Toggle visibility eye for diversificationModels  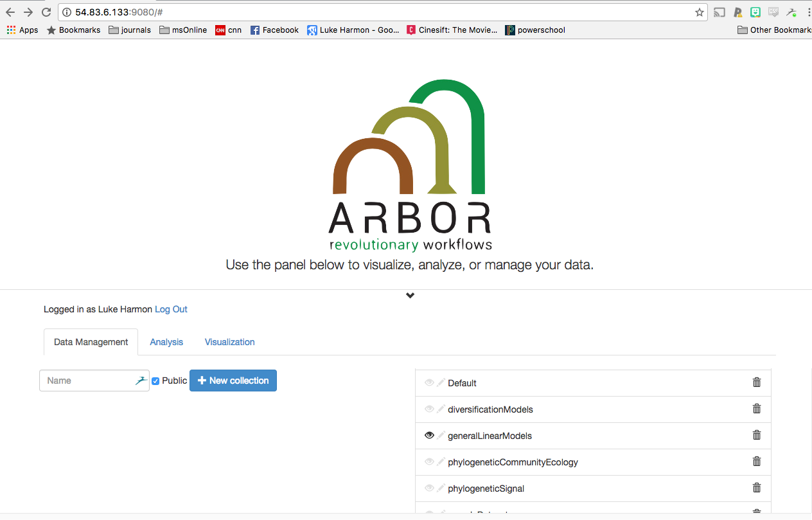(429, 409)
